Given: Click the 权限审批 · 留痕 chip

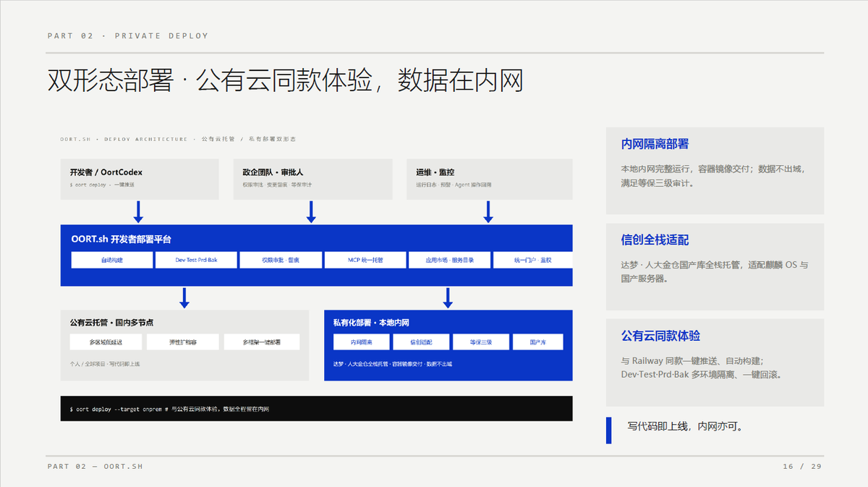Looking at the screenshot, I should tap(281, 260).
